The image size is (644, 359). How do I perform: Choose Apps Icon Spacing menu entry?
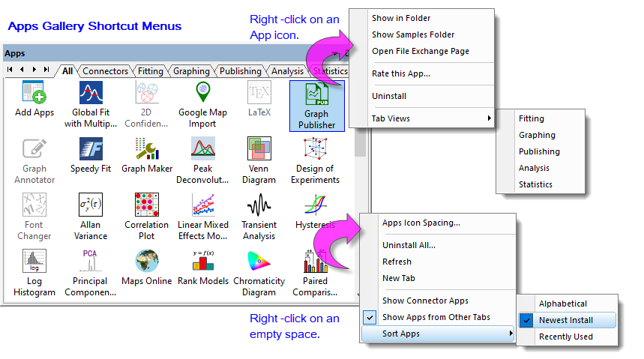[421, 223]
